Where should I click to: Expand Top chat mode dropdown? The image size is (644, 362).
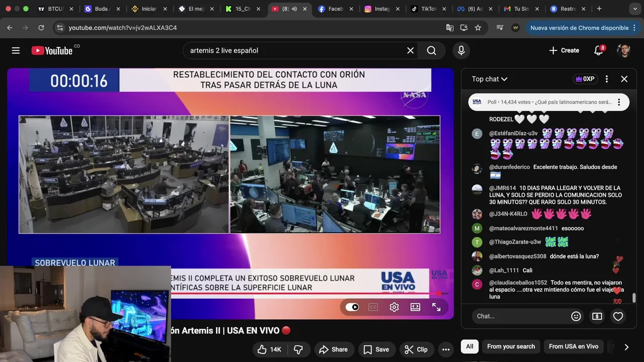pos(490,79)
